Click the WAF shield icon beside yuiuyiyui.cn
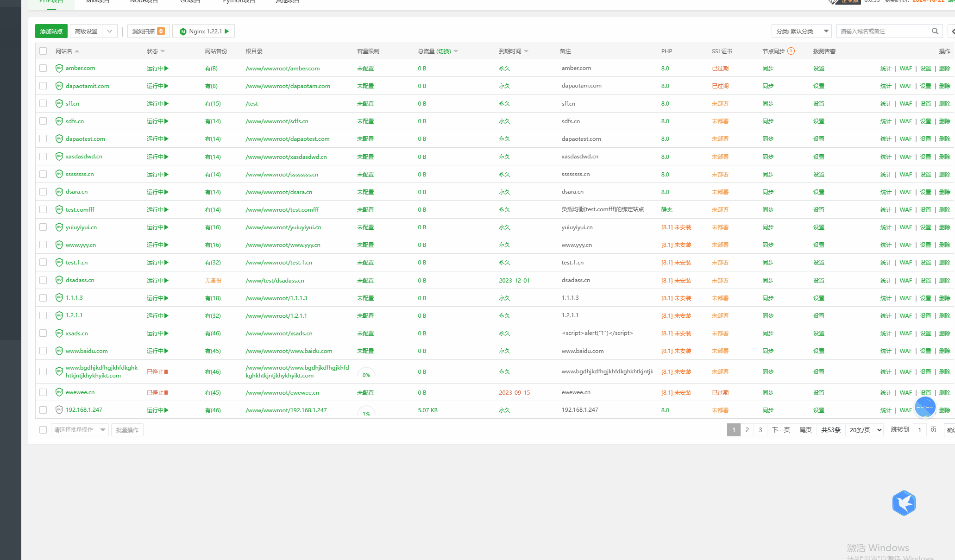Screen dimensions: 955x560 point(59,227)
